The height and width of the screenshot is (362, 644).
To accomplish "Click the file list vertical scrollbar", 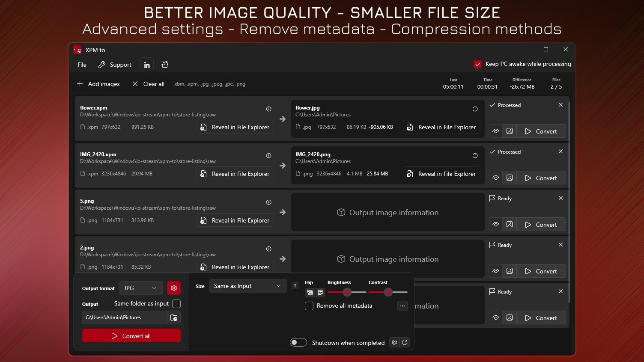I will click(569, 202).
